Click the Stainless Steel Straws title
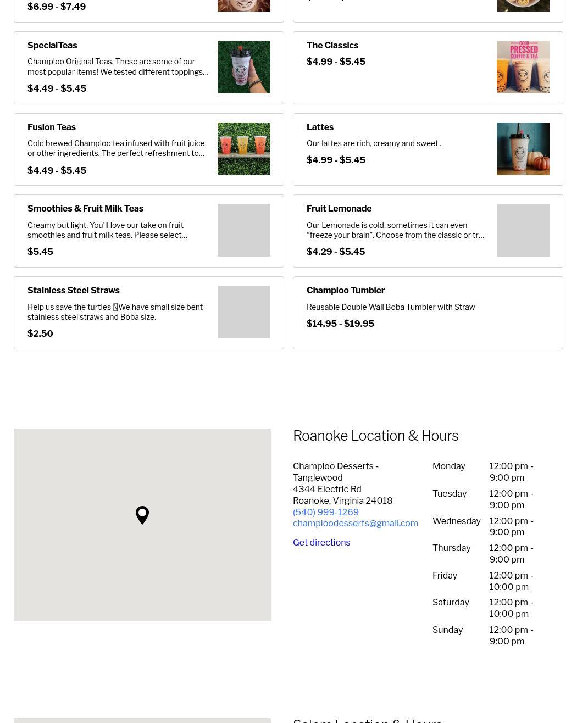This screenshot has width=588, height=723. click(73, 291)
